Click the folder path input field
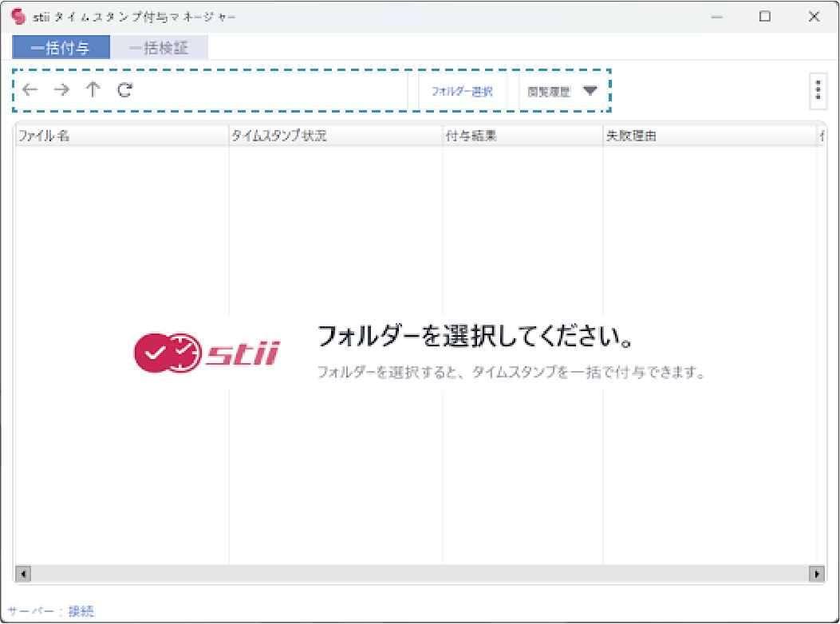Viewport: 840px width, 624px height. (x=271, y=90)
